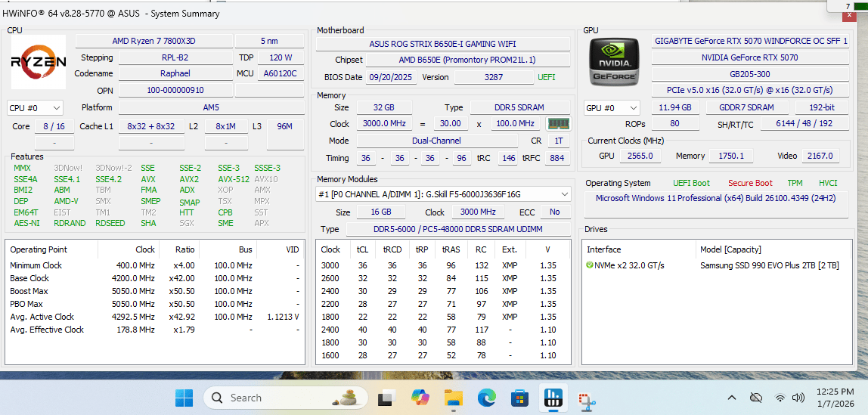This screenshot has width=868, height=415.
Task: Click the BIOS Date 09/20/2025 field
Action: [x=392, y=77]
